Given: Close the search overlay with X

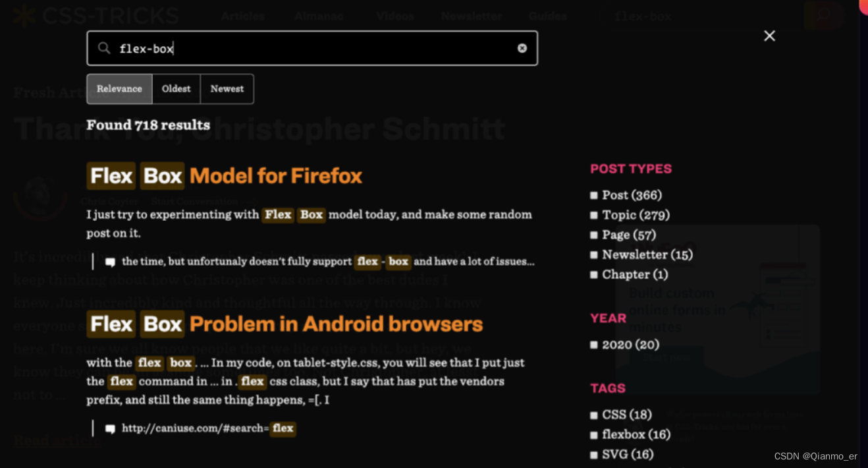Looking at the screenshot, I should [769, 36].
